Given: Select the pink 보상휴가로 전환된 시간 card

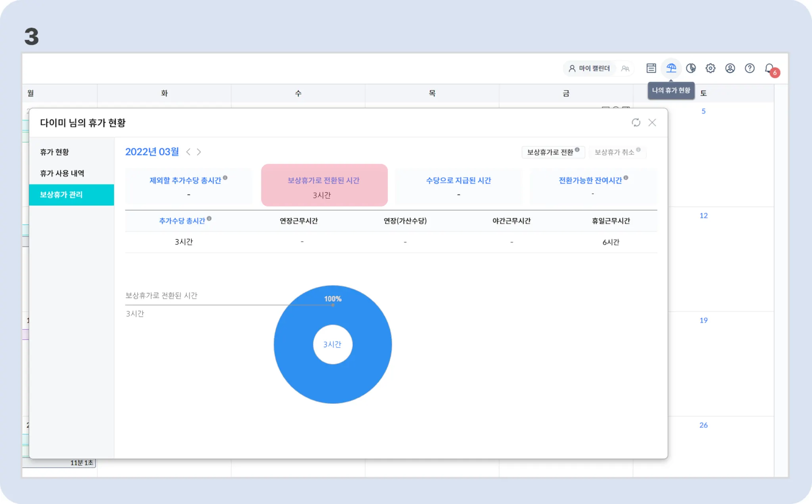Looking at the screenshot, I should coord(324,185).
